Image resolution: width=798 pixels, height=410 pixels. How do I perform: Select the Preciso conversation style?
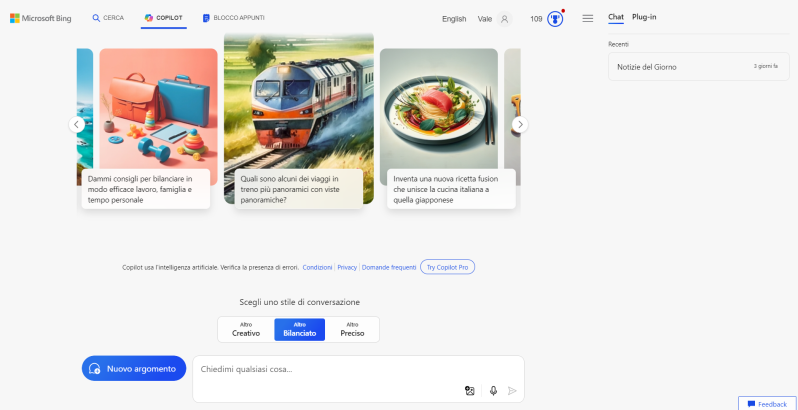coord(352,329)
